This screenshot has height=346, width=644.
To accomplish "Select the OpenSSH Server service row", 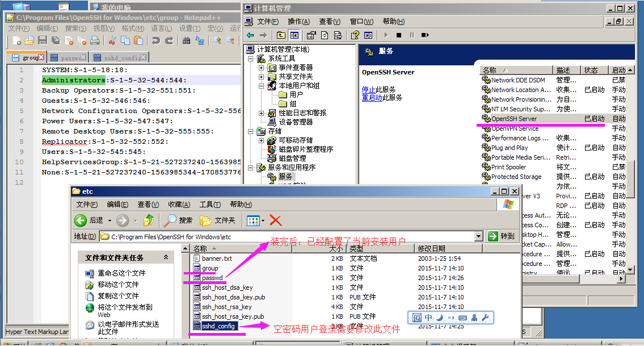I will 553,119.
